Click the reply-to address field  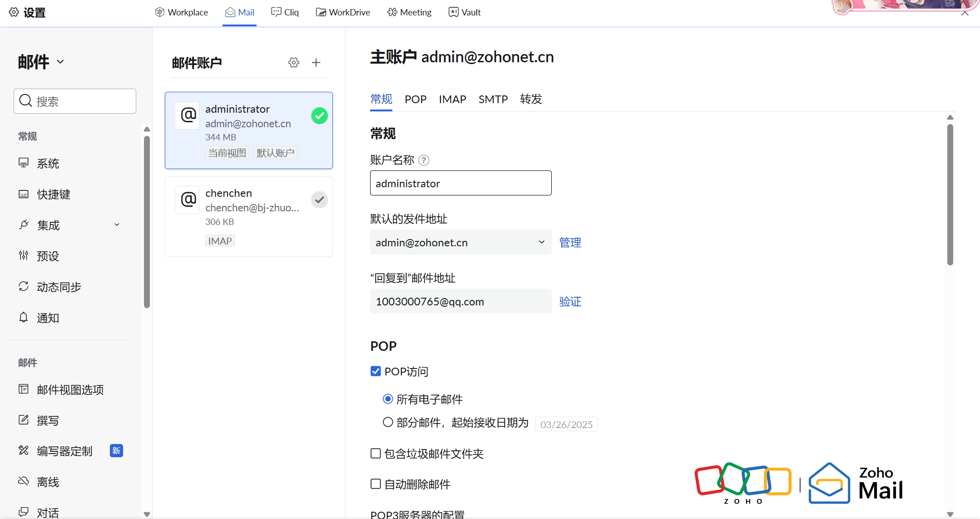point(461,301)
